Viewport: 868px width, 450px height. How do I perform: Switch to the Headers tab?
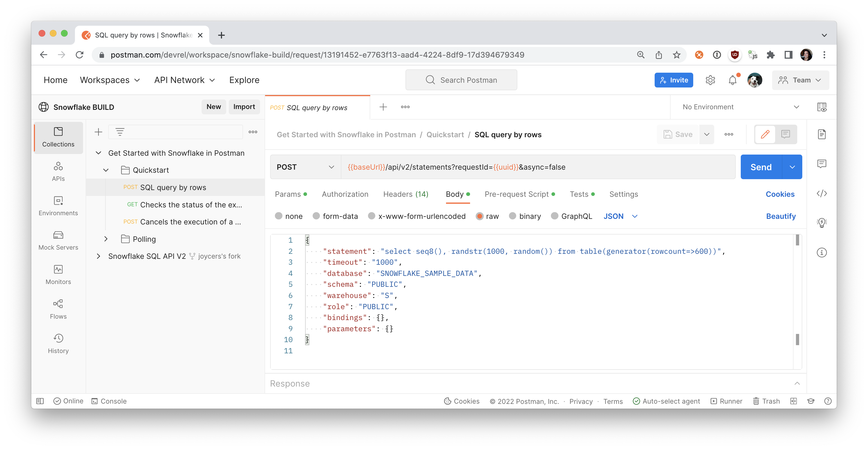click(405, 194)
